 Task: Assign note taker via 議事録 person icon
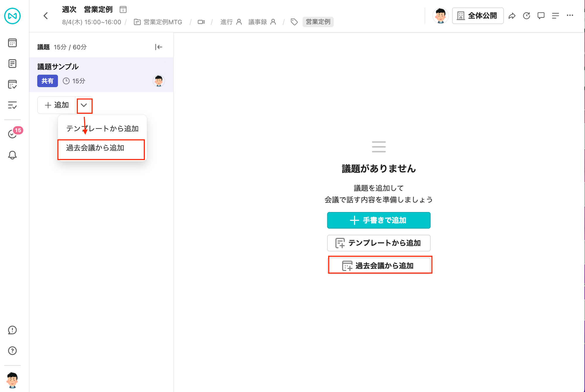point(273,22)
